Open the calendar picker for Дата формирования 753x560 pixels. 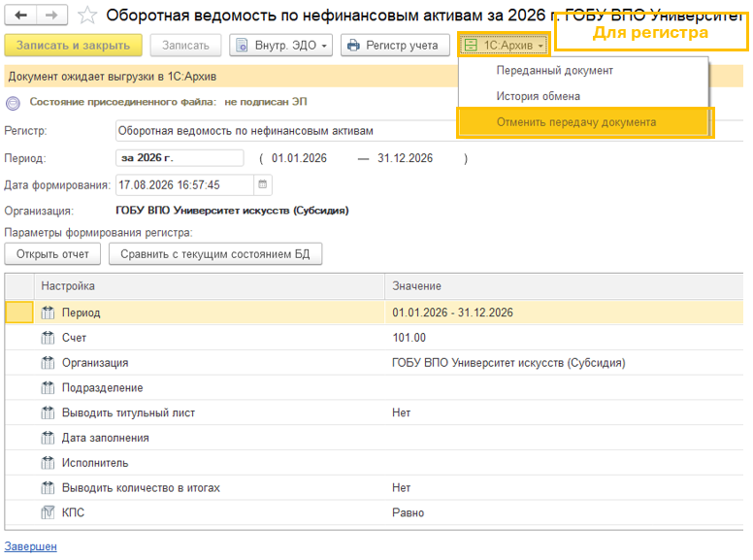tap(263, 185)
